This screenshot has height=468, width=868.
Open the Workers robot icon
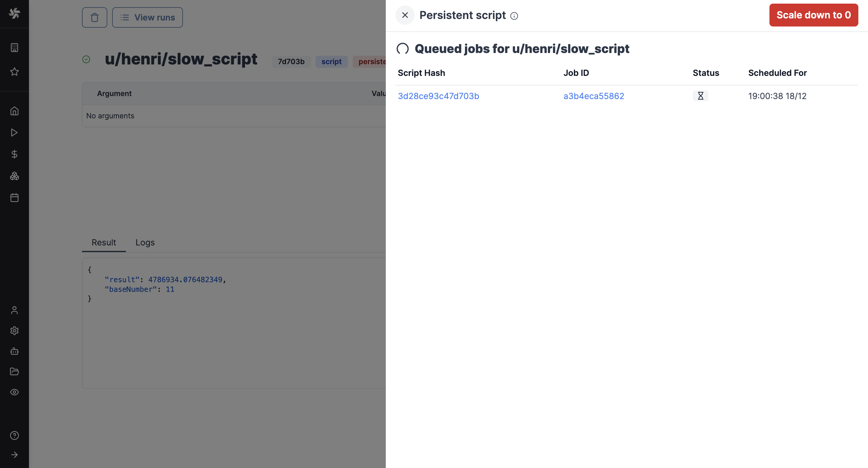coord(14,351)
